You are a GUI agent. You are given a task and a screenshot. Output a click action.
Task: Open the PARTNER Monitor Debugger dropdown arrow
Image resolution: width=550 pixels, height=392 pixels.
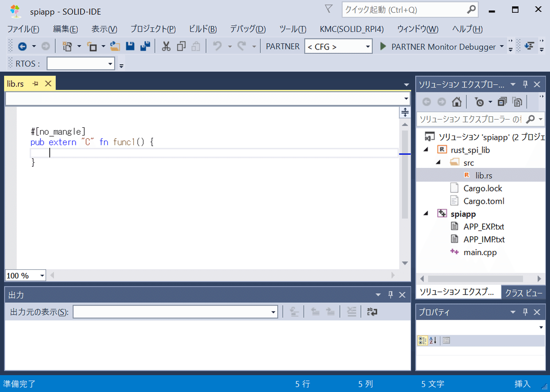pyautogui.click(x=501, y=47)
